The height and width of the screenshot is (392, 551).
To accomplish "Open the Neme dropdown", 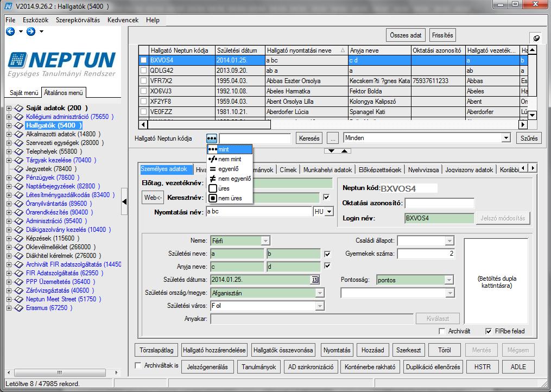I will coord(265,241).
